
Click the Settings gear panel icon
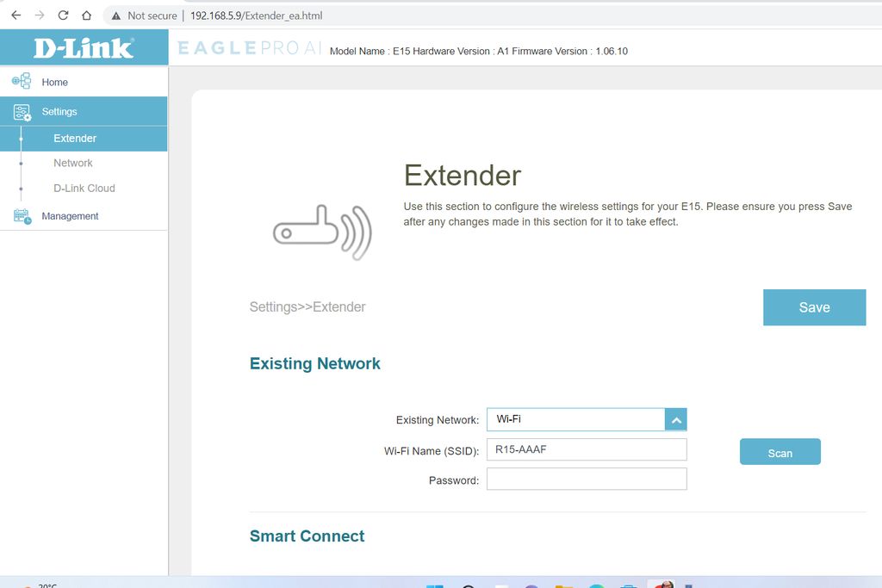coord(22,112)
